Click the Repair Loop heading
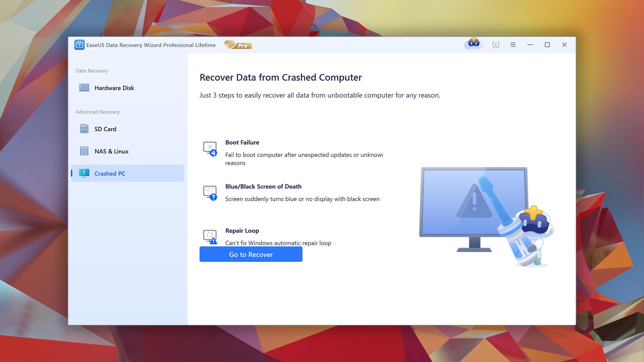 point(242,231)
